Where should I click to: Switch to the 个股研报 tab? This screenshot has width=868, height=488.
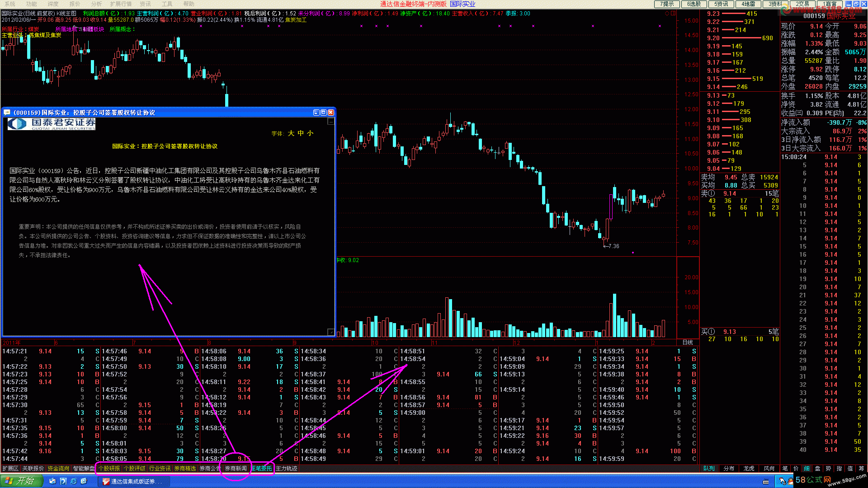109,469
